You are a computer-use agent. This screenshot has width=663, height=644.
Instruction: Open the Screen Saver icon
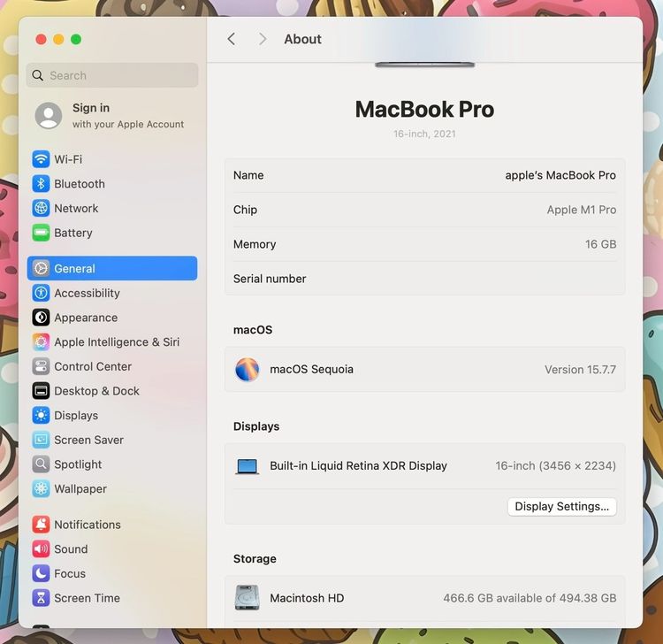point(41,441)
